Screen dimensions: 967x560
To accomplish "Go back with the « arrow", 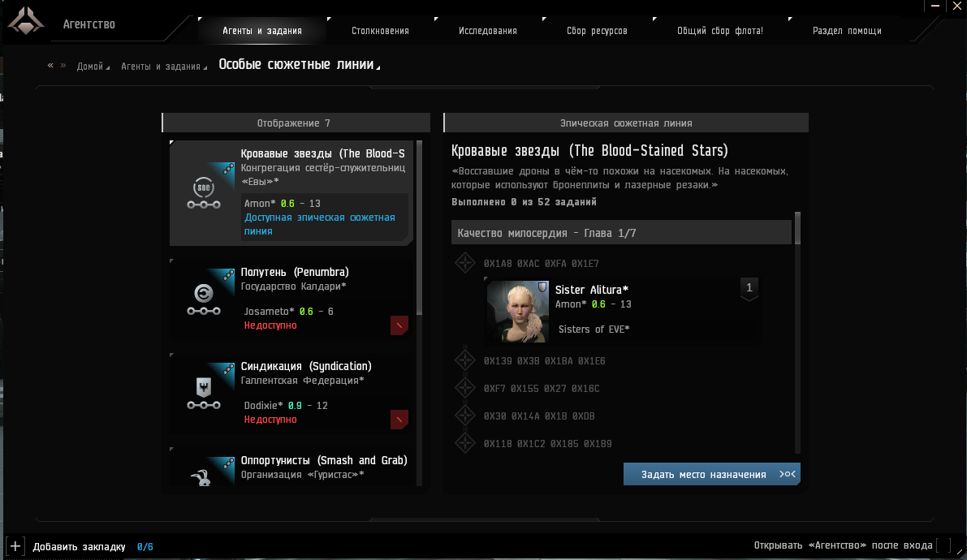I will (x=50, y=66).
